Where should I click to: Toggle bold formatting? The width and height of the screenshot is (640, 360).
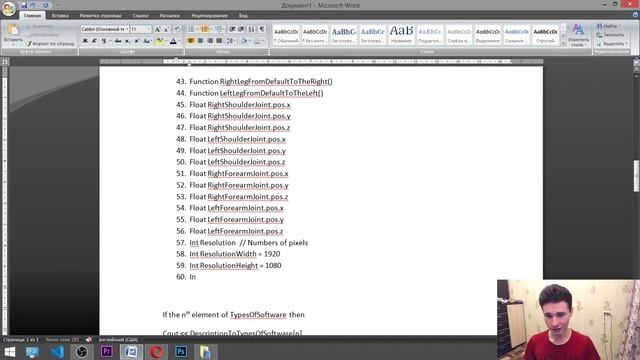point(85,41)
